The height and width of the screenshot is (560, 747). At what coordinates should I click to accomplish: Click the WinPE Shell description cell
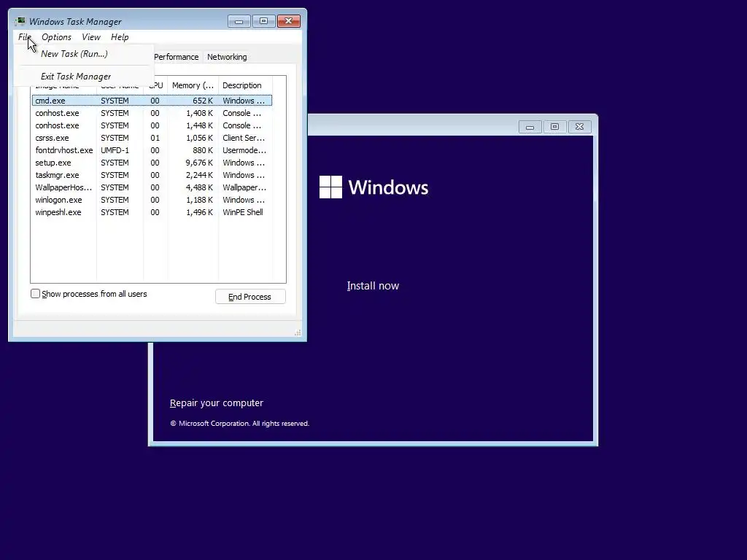[242, 212]
